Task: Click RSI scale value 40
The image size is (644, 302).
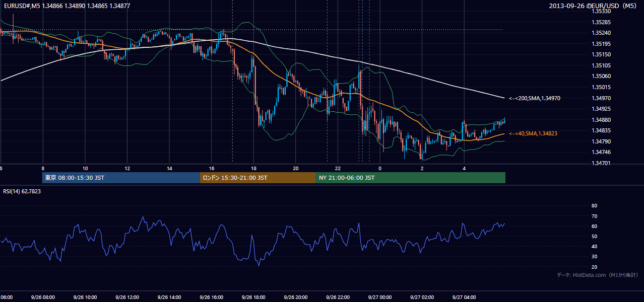Action: (594, 246)
